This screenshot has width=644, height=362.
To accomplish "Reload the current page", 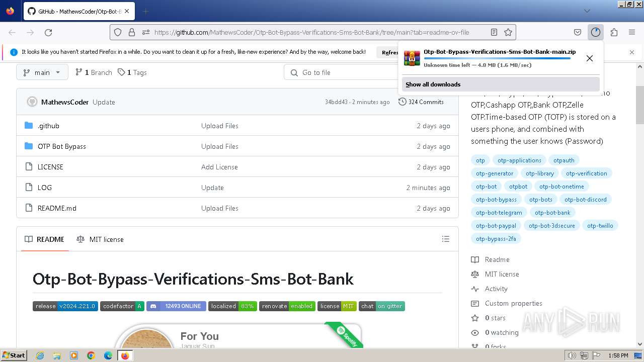I will pyautogui.click(x=48, y=32).
